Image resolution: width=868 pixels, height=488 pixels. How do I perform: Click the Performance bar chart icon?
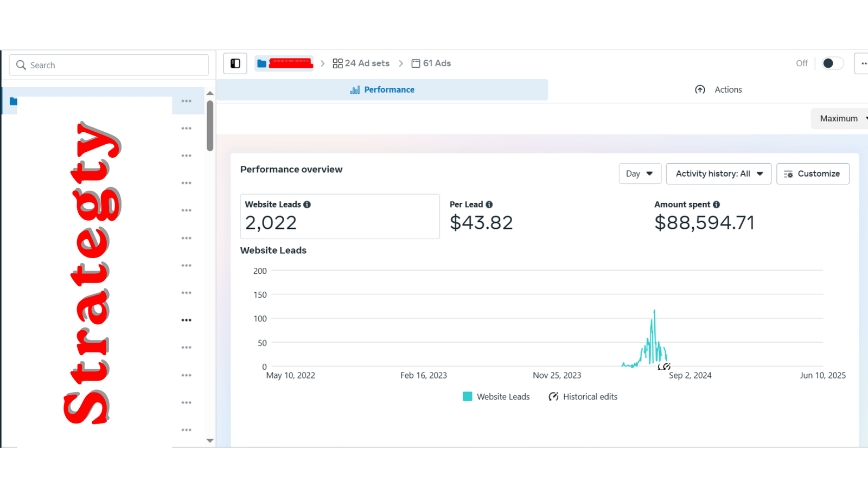click(x=355, y=90)
